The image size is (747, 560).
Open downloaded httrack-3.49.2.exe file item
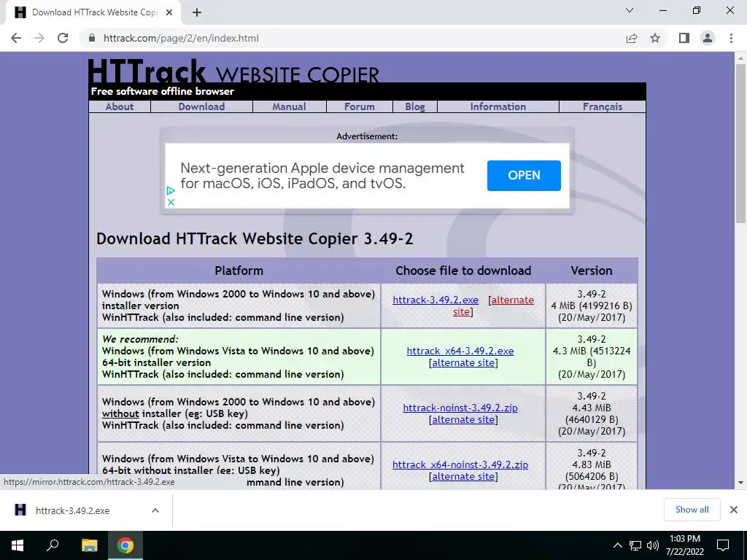[72, 510]
